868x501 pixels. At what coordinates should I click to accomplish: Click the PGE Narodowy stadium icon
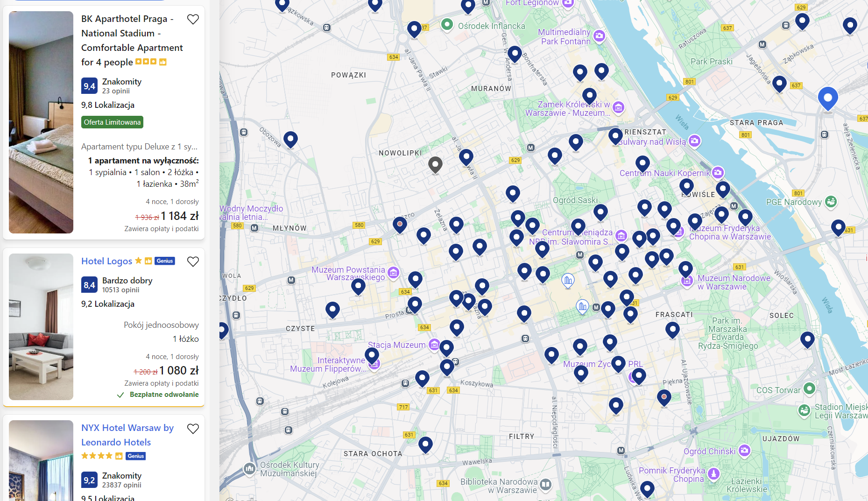[831, 202]
